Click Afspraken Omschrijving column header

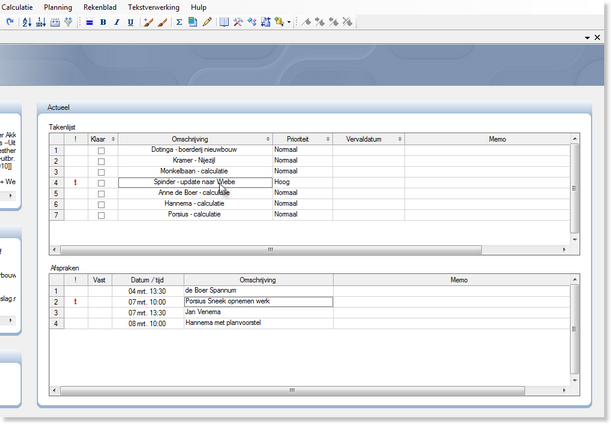click(x=258, y=280)
